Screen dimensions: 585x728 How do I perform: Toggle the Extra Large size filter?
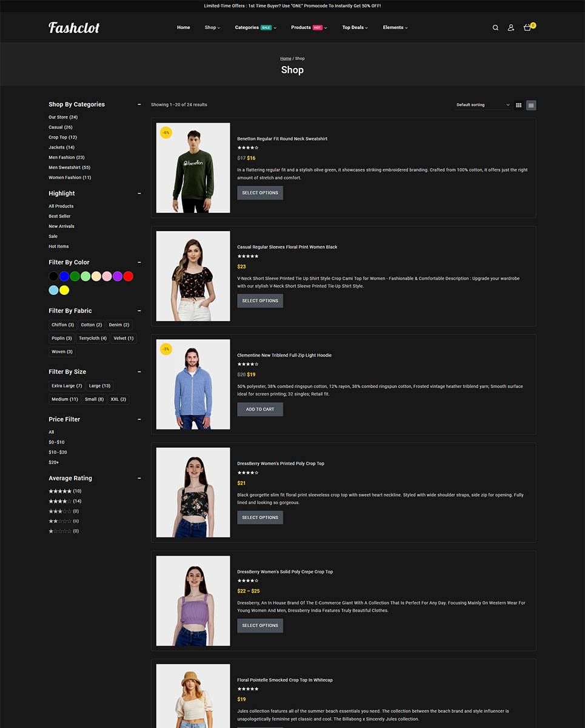[x=67, y=386]
